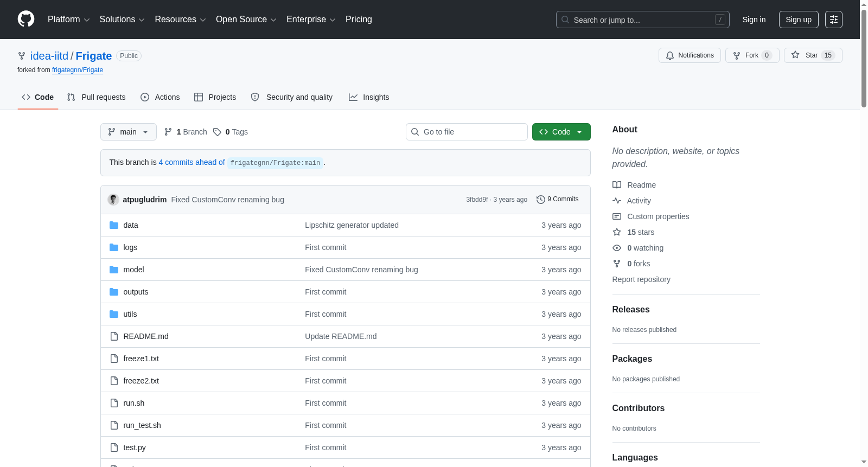Click the Sign up button

click(x=799, y=20)
